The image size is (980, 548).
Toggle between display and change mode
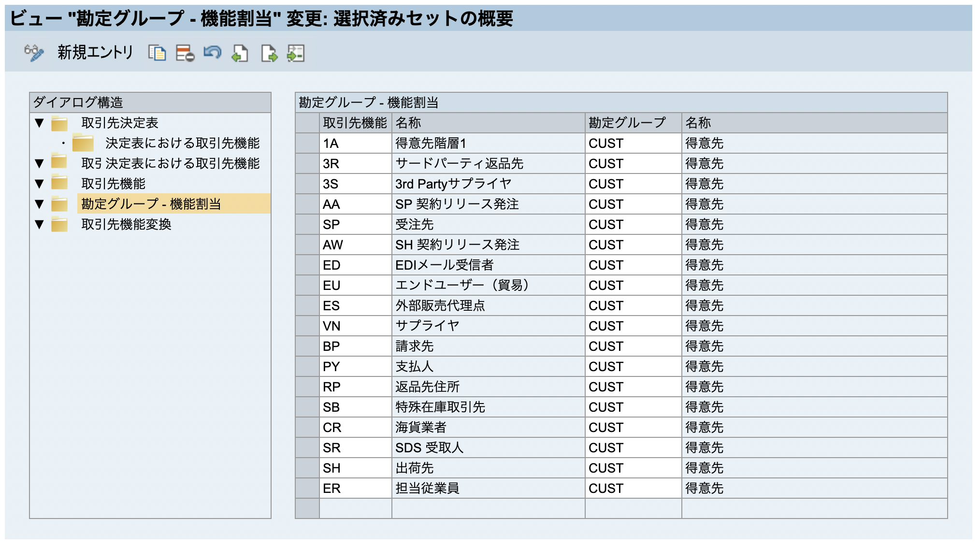point(34,54)
